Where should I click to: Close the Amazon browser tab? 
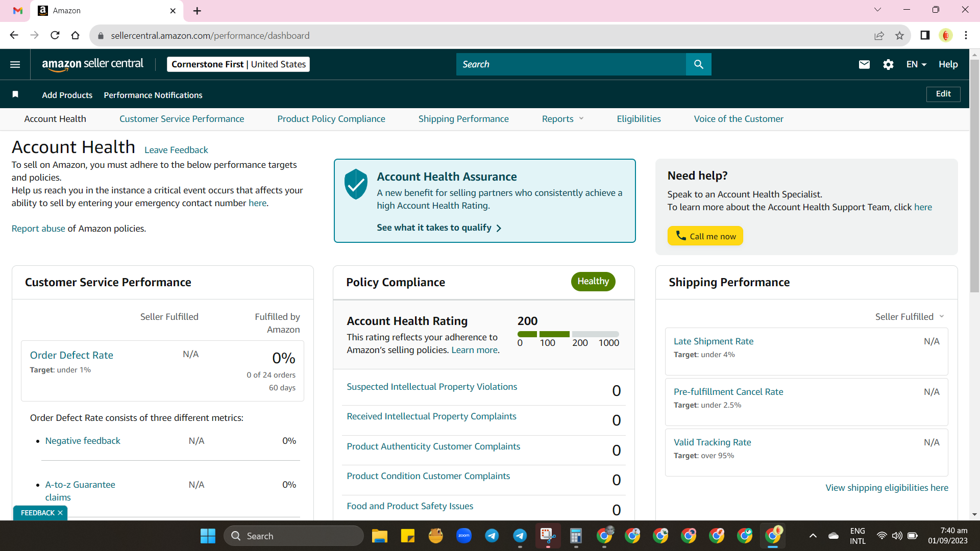pyautogui.click(x=173, y=11)
